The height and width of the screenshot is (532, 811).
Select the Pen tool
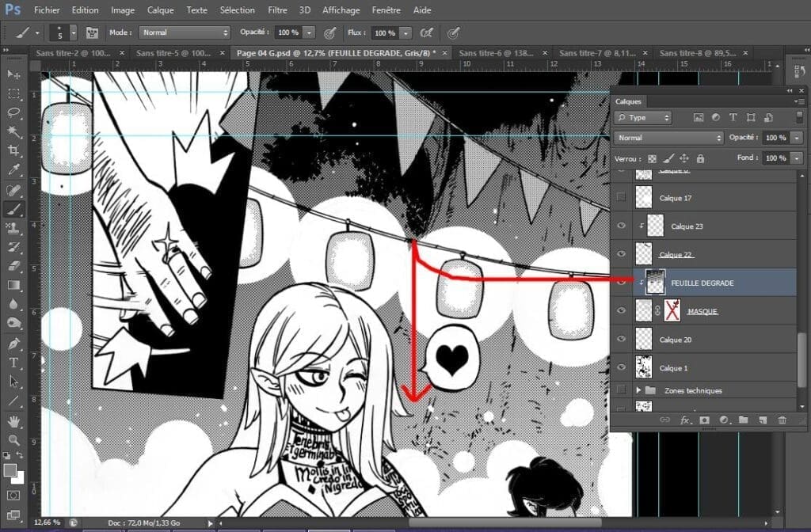point(13,344)
